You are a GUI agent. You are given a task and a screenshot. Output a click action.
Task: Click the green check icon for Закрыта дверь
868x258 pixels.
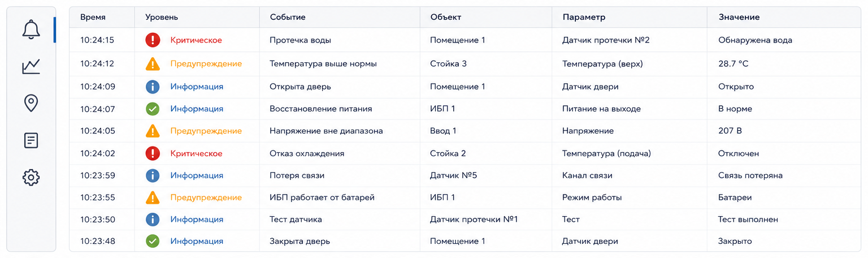coord(153,241)
